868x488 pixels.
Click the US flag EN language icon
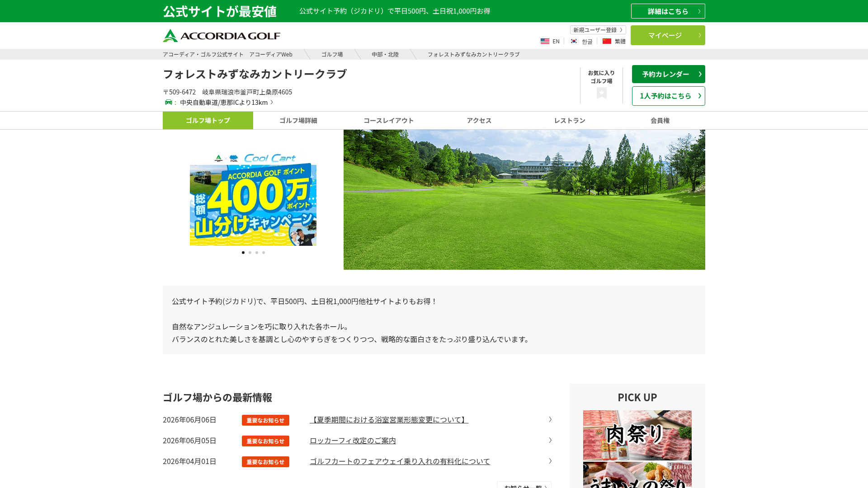[x=545, y=41]
